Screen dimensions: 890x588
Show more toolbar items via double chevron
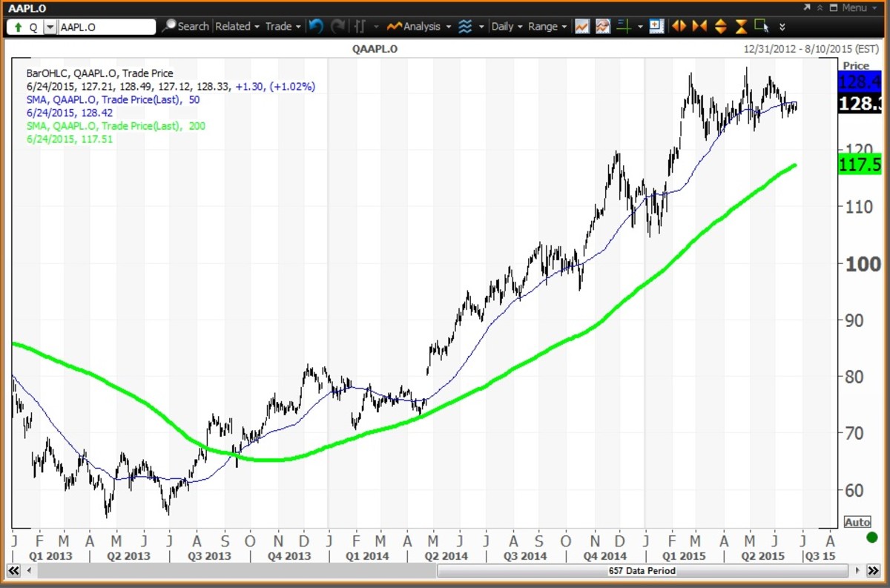point(781,27)
